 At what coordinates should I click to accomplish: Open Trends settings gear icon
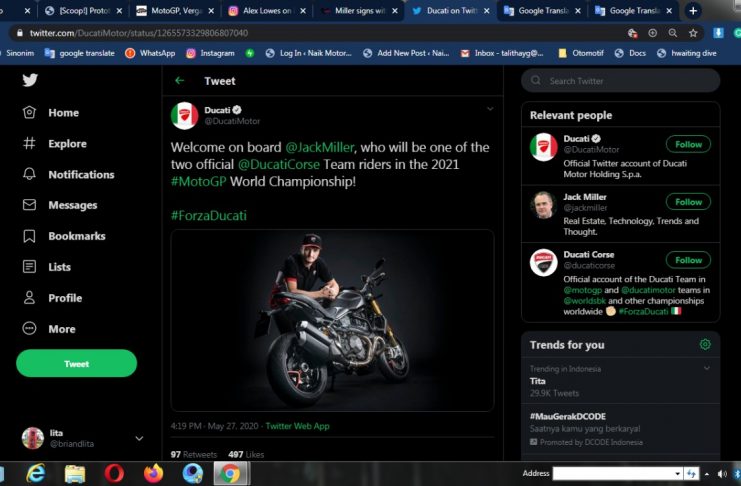tap(705, 345)
